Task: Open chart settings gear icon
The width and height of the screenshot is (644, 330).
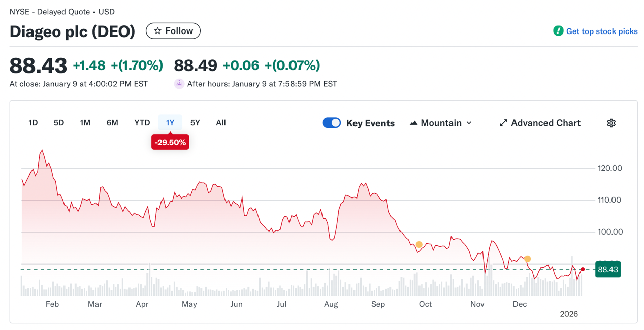Action: click(611, 123)
